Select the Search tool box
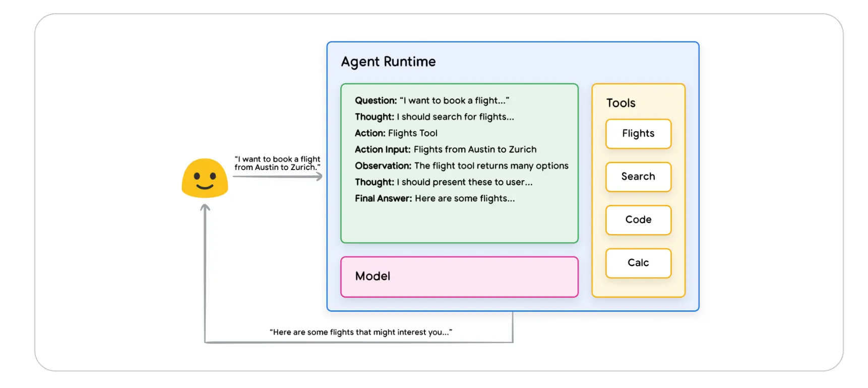The width and height of the screenshot is (868, 388). [638, 177]
